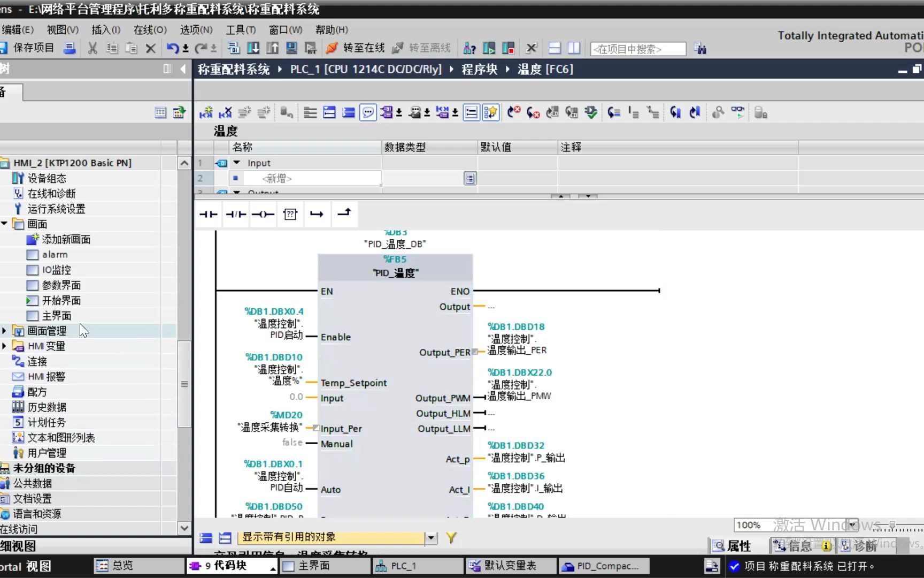Viewport: 924px width, 578px height.
Task: Collapse the Input section in interface table
Action: [236, 163]
